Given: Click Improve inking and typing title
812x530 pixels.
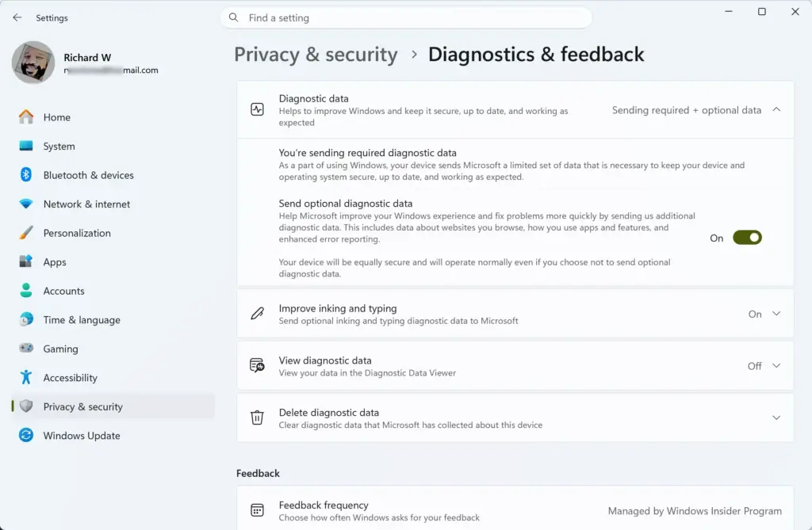Looking at the screenshot, I should [x=338, y=308].
